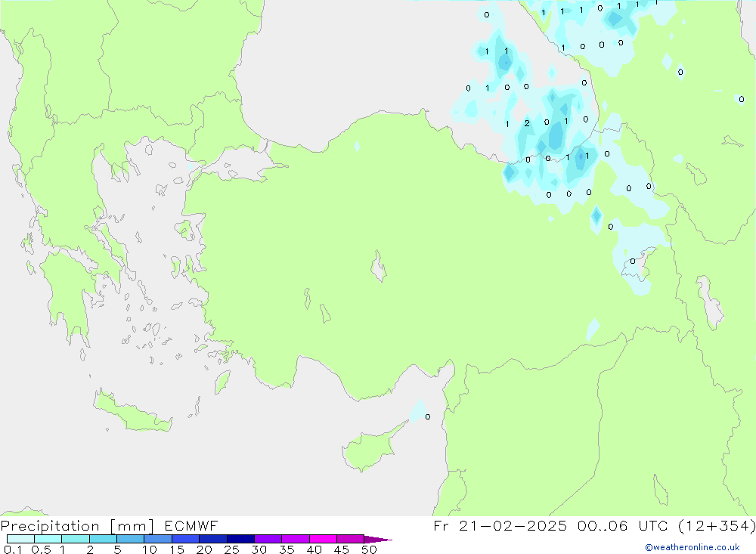This screenshot has width=756, height=554.
Task: Click the "0" value beside Cyprus
Action: (428, 416)
